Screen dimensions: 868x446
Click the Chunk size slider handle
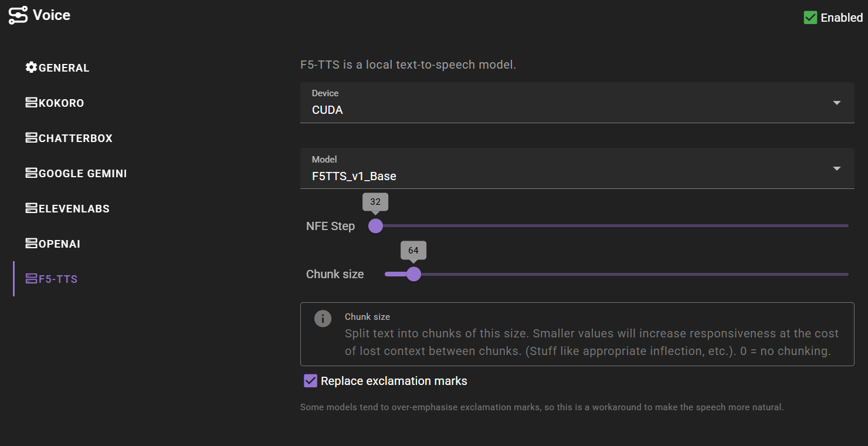[413, 274]
